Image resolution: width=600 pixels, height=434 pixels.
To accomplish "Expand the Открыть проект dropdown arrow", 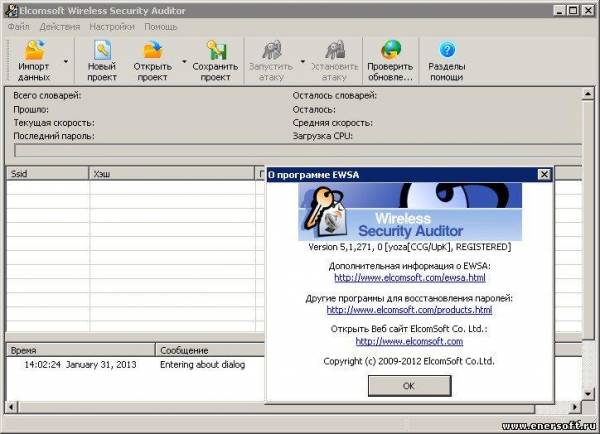I will 184,61.
